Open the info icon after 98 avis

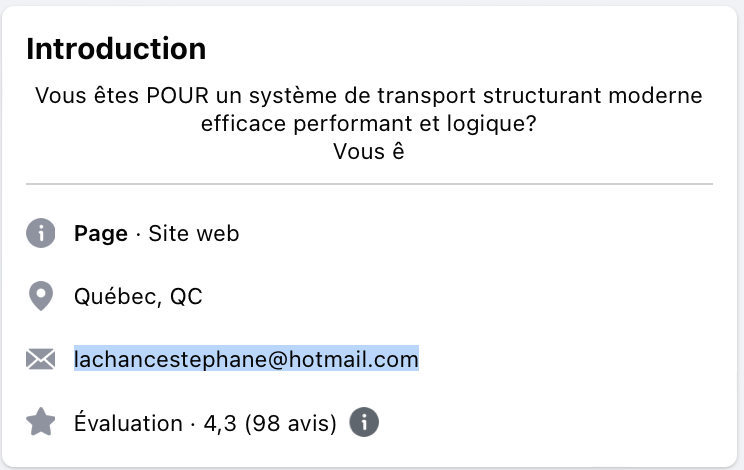(364, 422)
